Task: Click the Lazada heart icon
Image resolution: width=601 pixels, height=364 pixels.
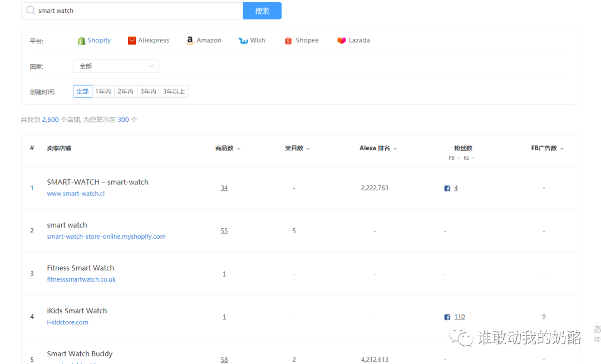Action: coord(342,40)
